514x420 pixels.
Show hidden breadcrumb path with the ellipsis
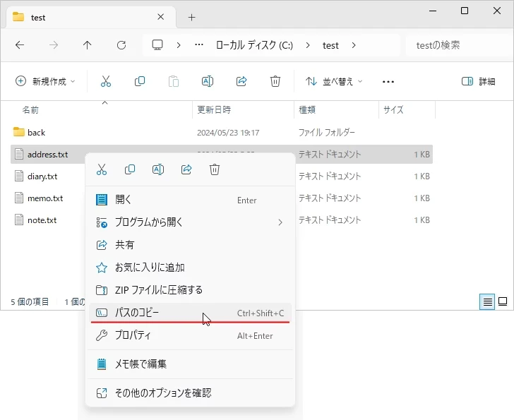click(199, 45)
